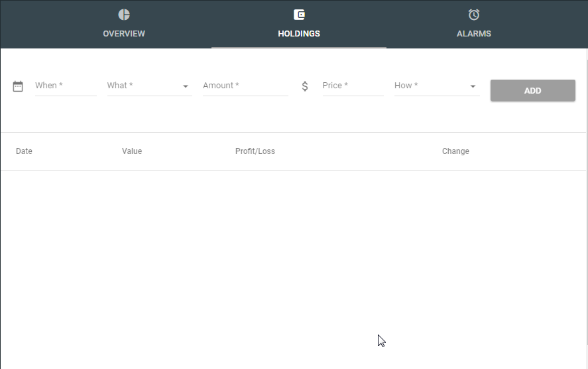Sort by the Value column header
Viewport: 588px width, 369px height.
click(x=132, y=151)
